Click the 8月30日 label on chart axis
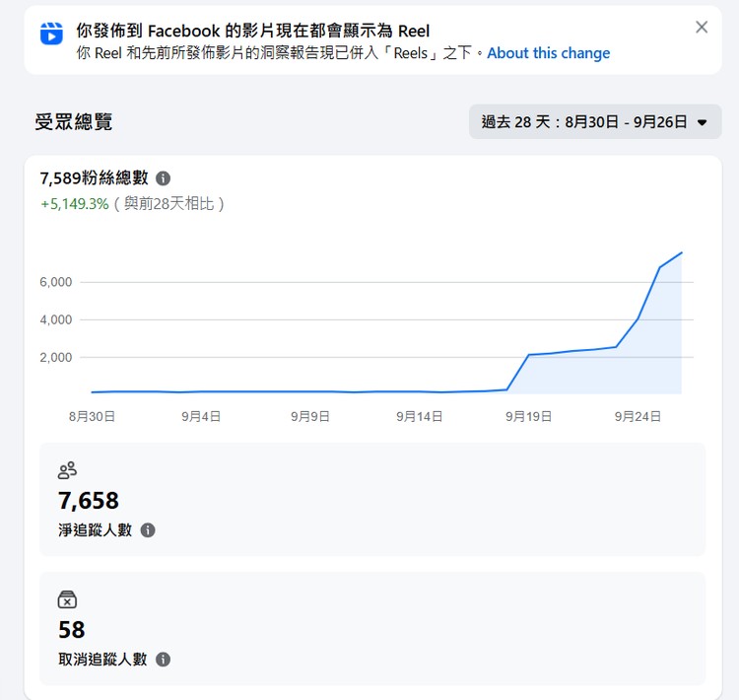The height and width of the screenshot is (700, 739). pyautogui.click(x=92, y=416)
